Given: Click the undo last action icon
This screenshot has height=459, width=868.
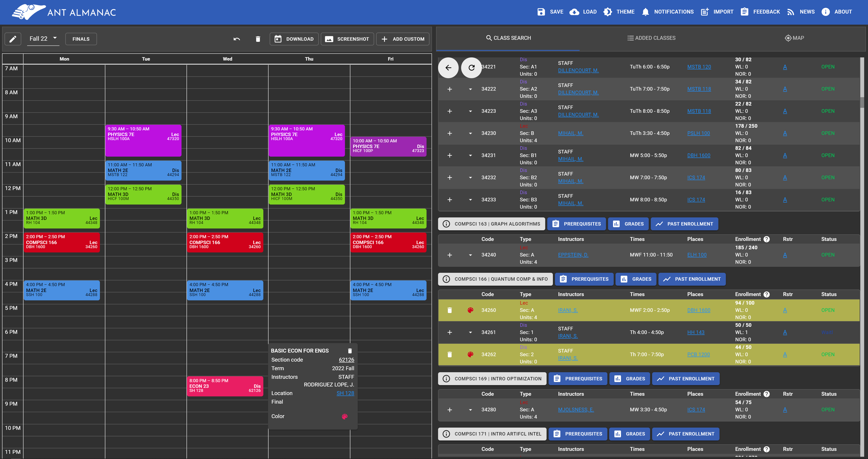Looking at the screenshot, I should coord(236,39).
